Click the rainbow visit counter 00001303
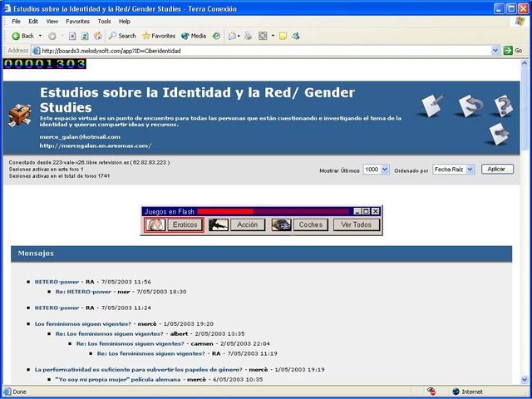The width and height of the screenshot is (532, 399). tap(44, 64)
